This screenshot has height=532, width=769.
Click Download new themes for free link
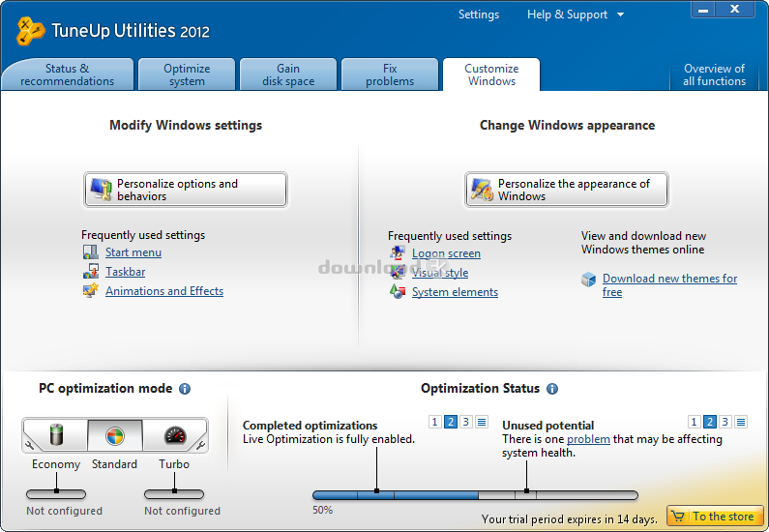click(x=670, y=285)
